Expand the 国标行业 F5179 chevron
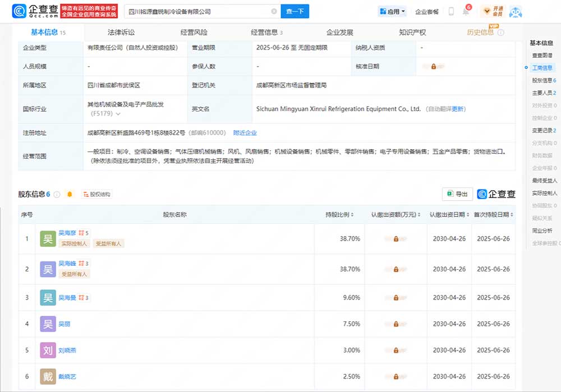This screenshot has height=392, width=561. tap(118, 114)
